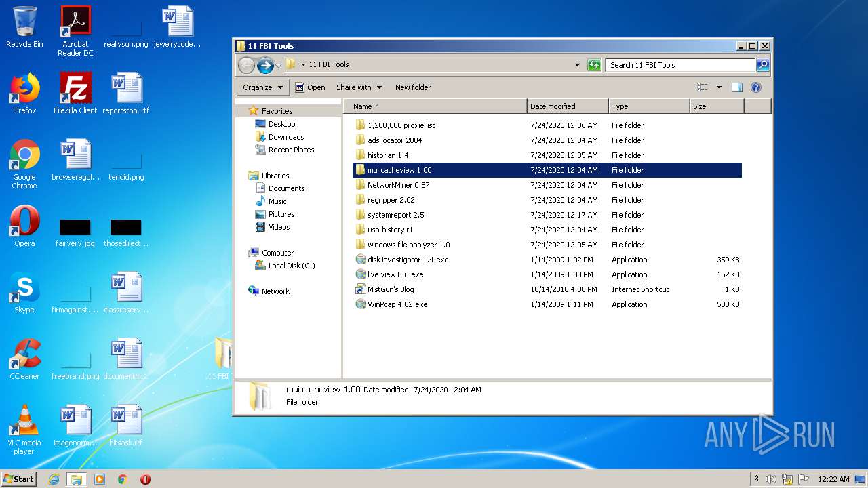Expand the address breadcrumb arrow before 11 FBI Tools
This screenshot has width=868, height=488.
point(303,65)
